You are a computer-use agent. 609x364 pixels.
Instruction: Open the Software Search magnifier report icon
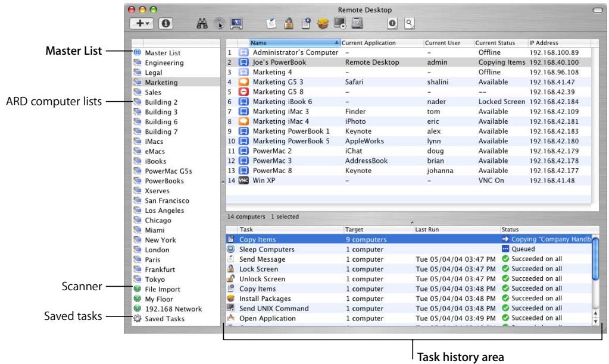pos(410,23)
